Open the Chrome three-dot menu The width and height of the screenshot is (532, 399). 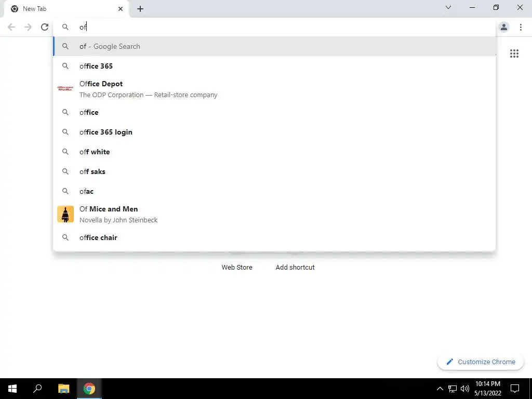[521, 27]
